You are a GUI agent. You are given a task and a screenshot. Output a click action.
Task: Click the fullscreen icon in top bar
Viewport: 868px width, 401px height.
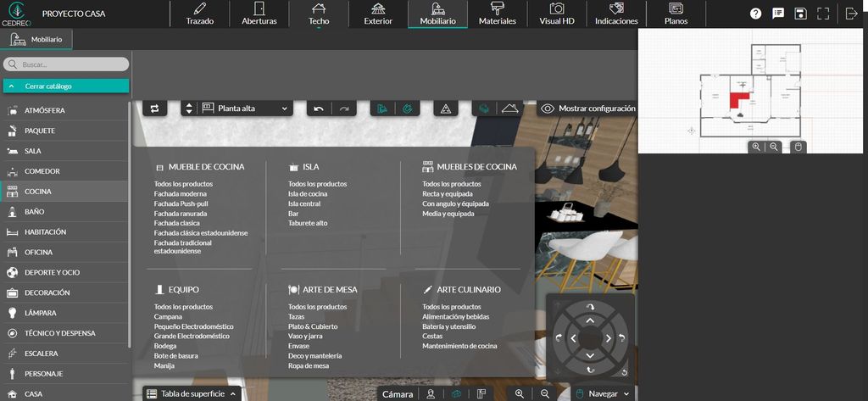[x=823, y=14]
